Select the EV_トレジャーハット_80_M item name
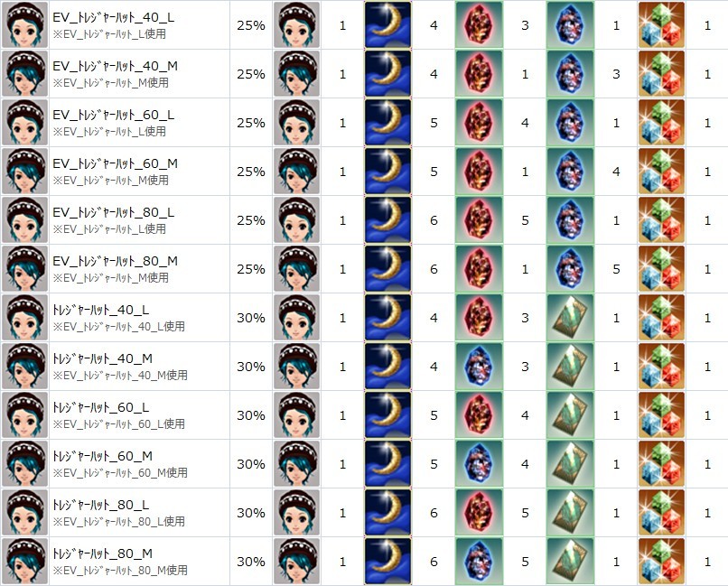Screen dimensions: 728x586 coord(115,261)
